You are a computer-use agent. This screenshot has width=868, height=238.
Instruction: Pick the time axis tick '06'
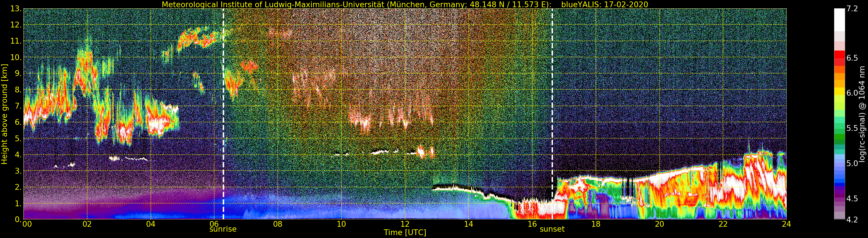(214, 224)
